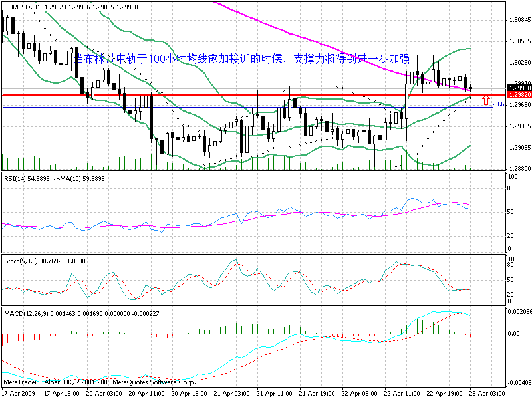532x399 pixels.
Task: Select the red horizontal line at 1.29820
Action: click(x=254, y=95)
